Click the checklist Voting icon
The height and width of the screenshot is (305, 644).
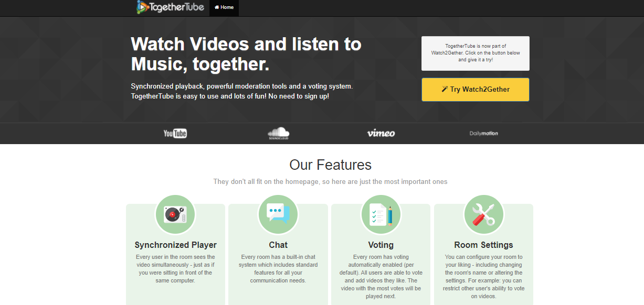point(381,214)
